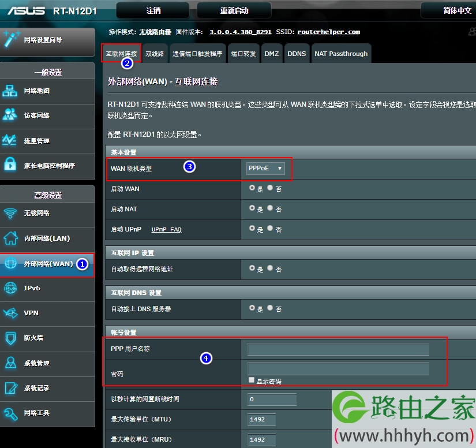Switch to the 互联网连接 tab

click(121, 54)
